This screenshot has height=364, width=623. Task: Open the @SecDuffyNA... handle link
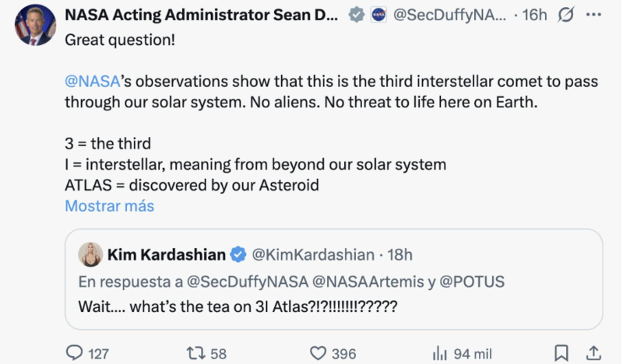[450, 15]
